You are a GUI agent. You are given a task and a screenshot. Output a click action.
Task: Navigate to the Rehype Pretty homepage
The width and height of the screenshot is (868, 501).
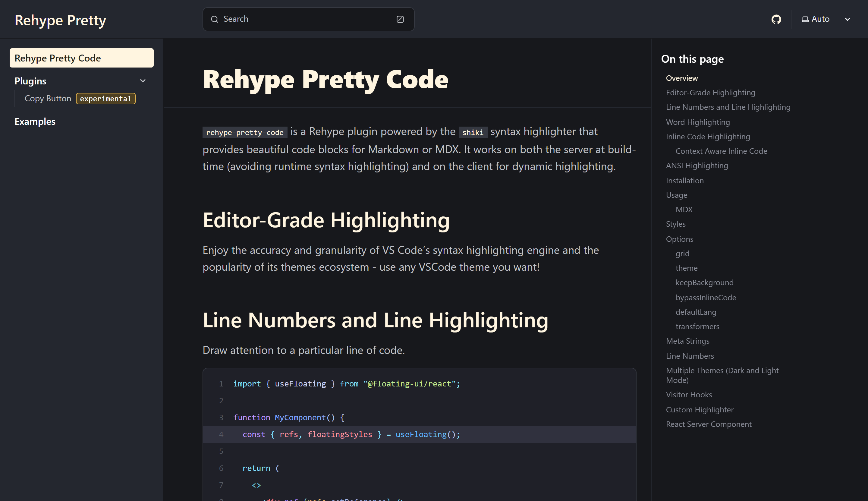[60, 20]
